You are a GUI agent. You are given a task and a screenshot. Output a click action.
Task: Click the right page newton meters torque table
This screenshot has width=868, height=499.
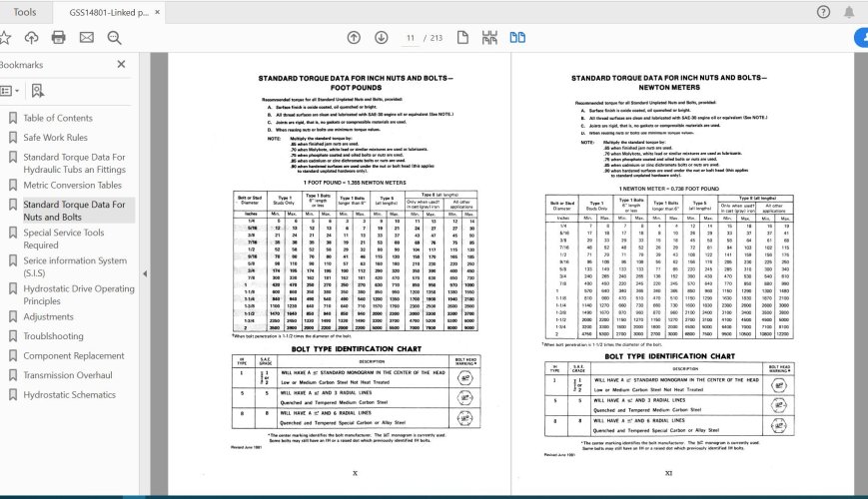coord(669,266)
